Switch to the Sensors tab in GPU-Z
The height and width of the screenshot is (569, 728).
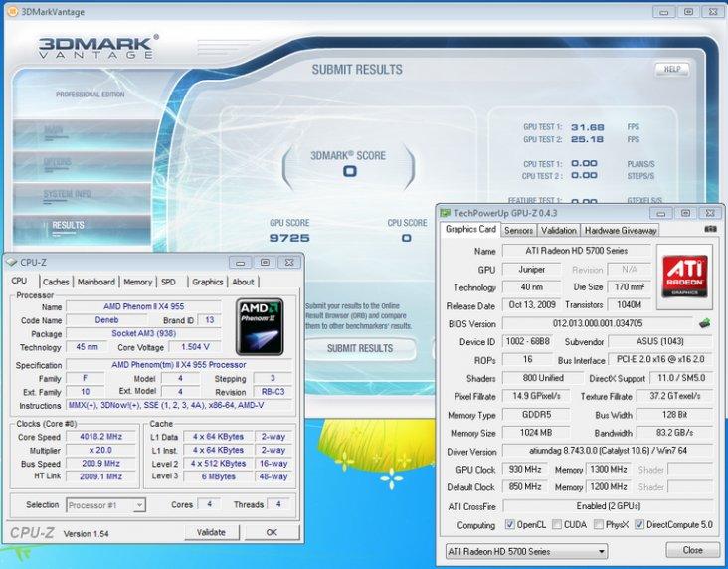(518, 230)
